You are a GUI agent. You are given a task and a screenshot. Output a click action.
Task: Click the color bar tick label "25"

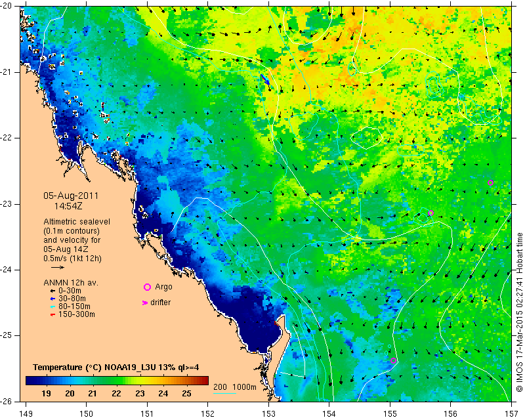click(186, 393)
